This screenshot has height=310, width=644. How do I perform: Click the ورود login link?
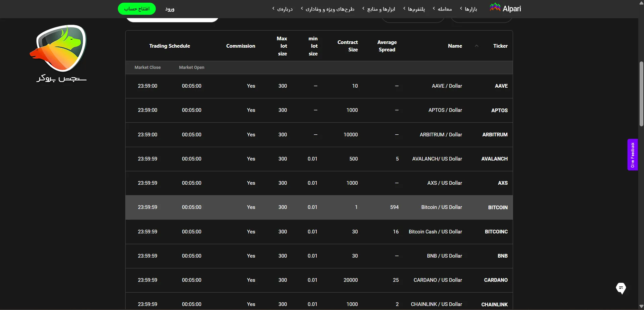(x=170, y=9)
